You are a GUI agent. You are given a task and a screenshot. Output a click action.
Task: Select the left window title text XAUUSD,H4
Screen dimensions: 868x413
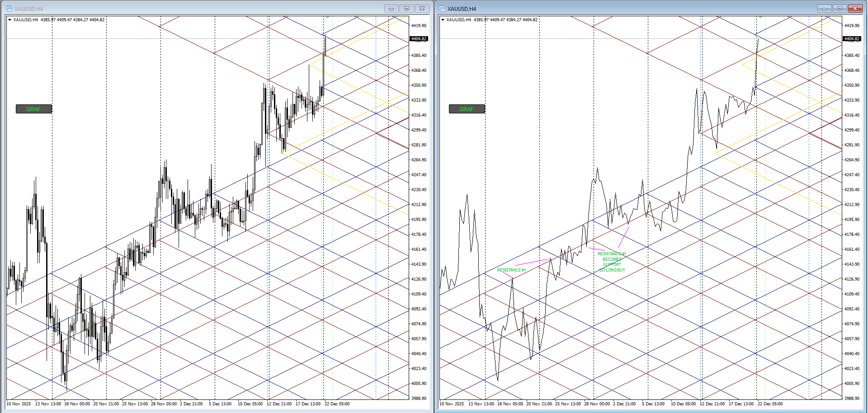click(29, 9)
